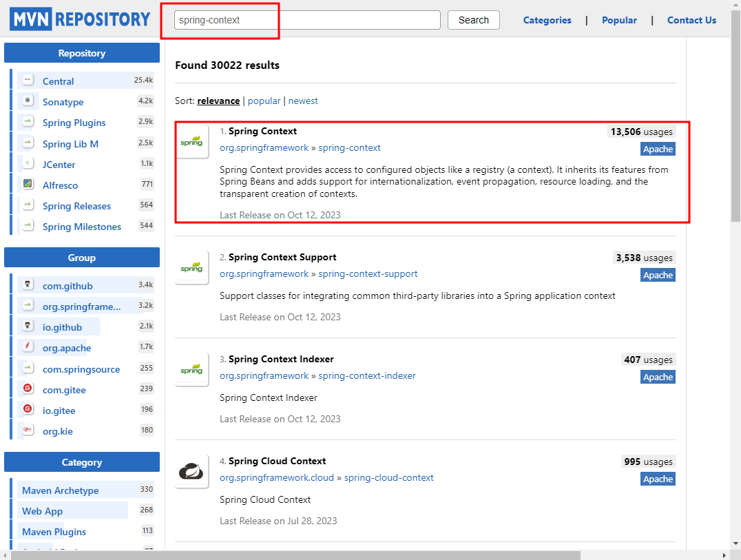741x560 pixels.
Task: Click the Spring Lib M repository icon
Action: tap(28, 143)
